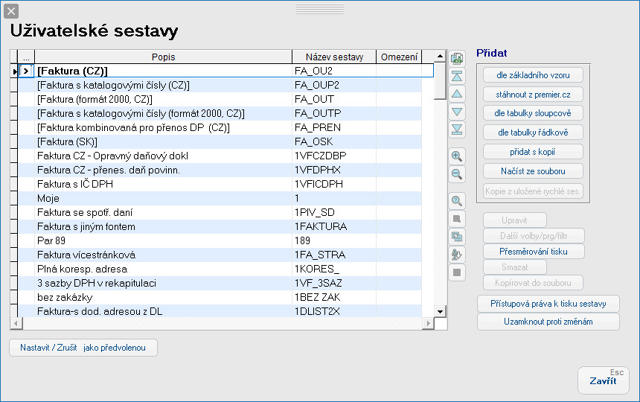640x402 pixels.
Task: Click 'Uzamknout proti změnám' button
Action: [x=548, y=321]
